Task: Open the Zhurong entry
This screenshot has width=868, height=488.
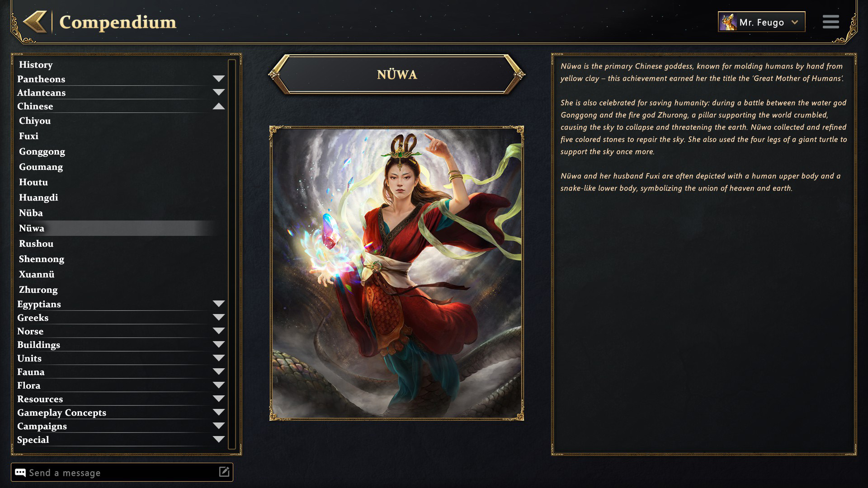Action: 38,290
